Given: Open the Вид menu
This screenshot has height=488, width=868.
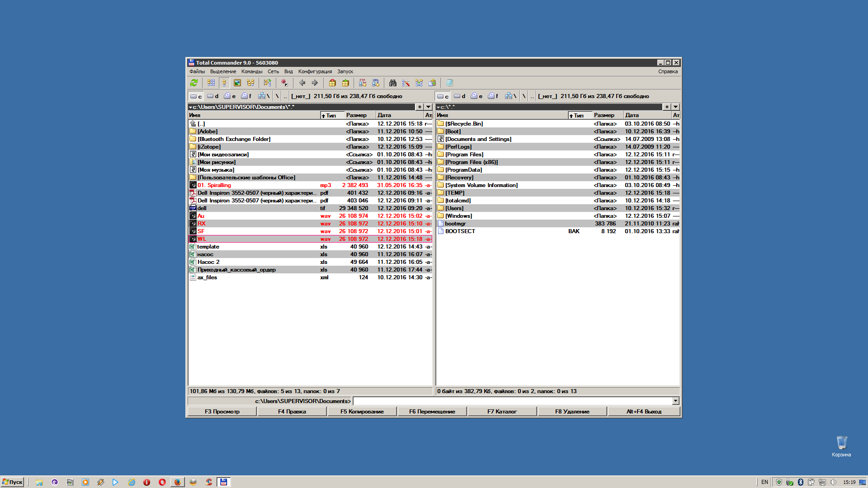Looking at the screenshot, I should [x=288, y=71].
